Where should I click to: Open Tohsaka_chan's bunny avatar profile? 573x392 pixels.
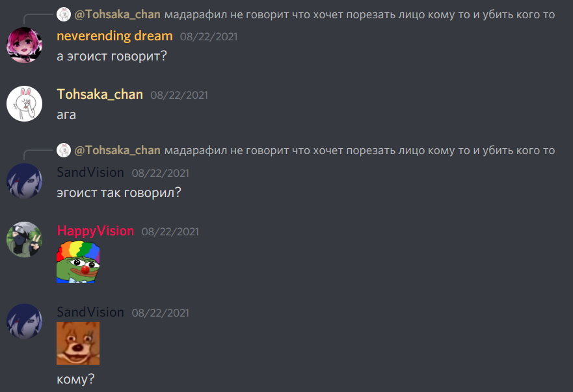(25, 104)
